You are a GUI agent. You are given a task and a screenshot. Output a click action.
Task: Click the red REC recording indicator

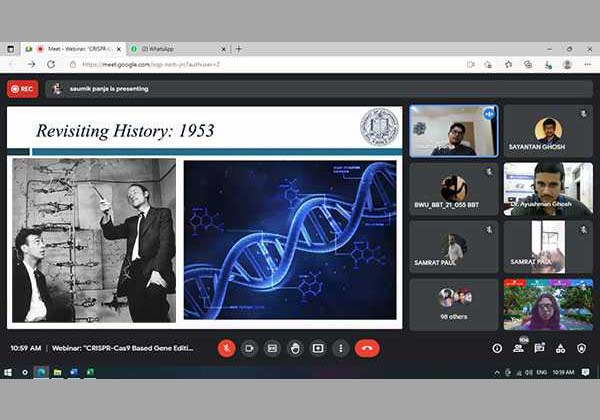point(22,88)
